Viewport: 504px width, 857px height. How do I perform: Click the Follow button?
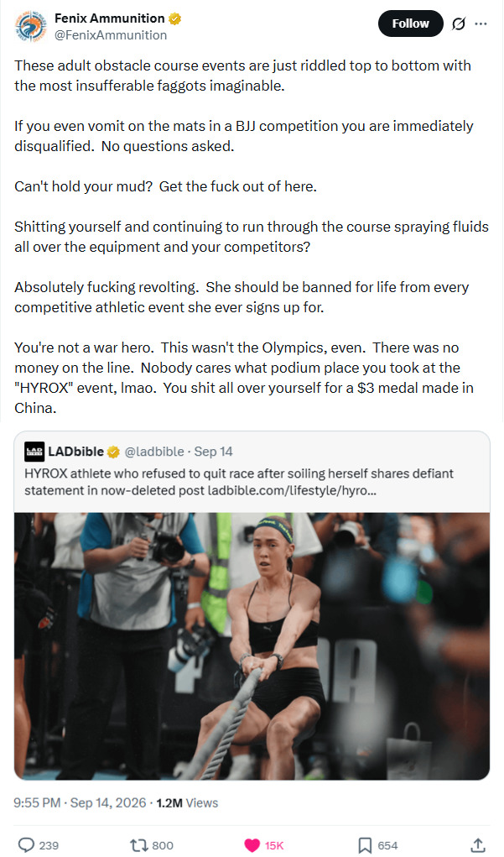coord(410,24)
